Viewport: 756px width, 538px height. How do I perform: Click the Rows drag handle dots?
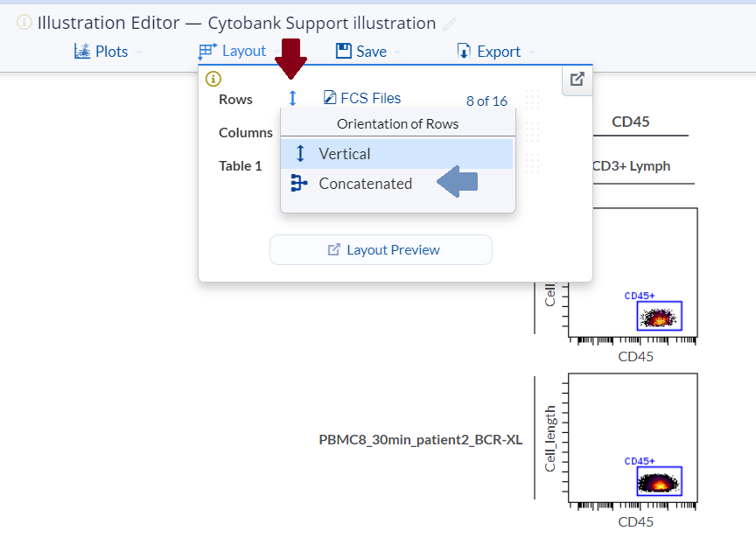coord(532,100)
